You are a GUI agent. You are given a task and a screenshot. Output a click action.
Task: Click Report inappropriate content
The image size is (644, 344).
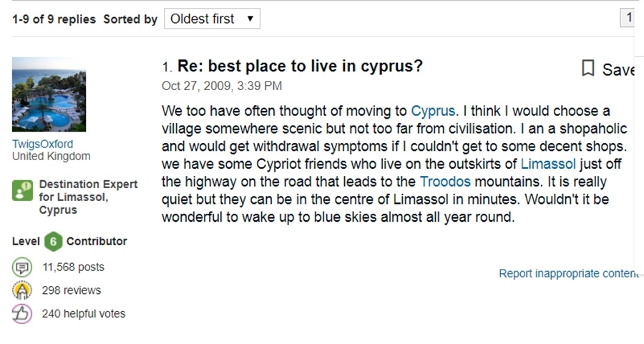point(570,273)
